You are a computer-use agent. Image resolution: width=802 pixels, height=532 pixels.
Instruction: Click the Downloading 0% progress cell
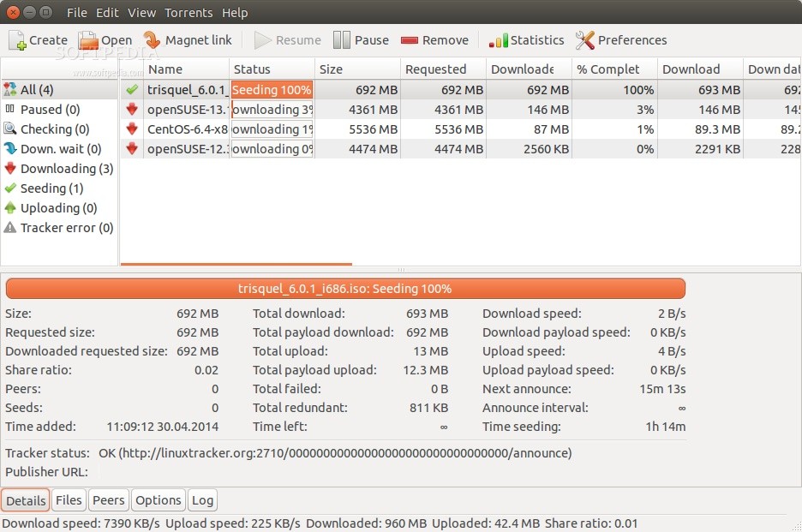coord(272,149)
